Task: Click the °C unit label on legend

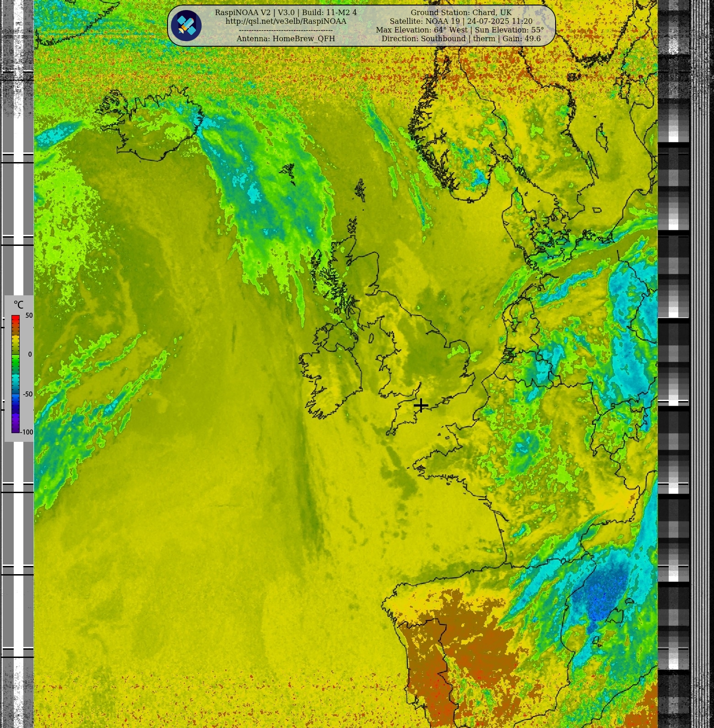Action: coord(18,304)
